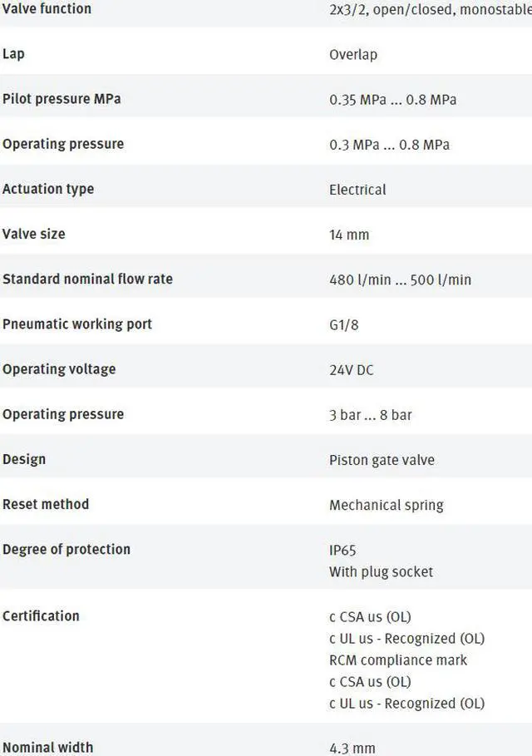
Task: Click the Overlap value for Lap
Action: 353,55
